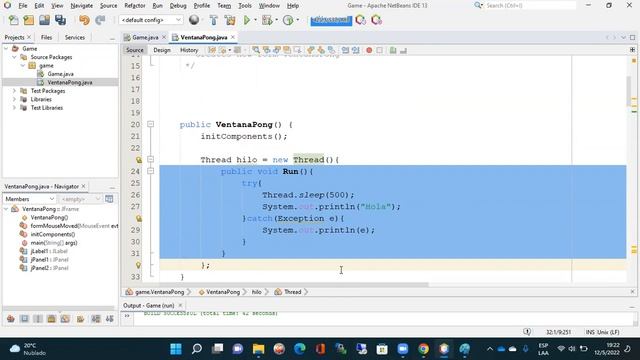Viewport: 640px width, 360px height.
Task: Select VentanaPong.java in the Projects tree
Action: pos(70,82)
